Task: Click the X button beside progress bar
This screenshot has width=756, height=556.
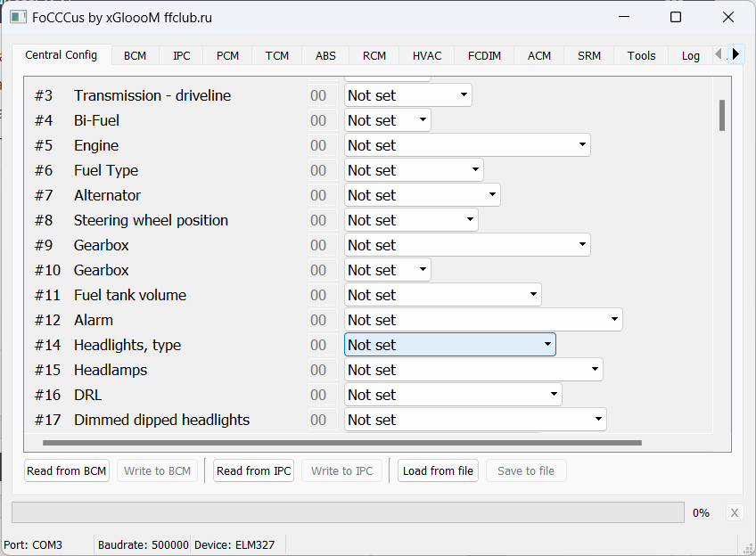Action: click(734, 512)
